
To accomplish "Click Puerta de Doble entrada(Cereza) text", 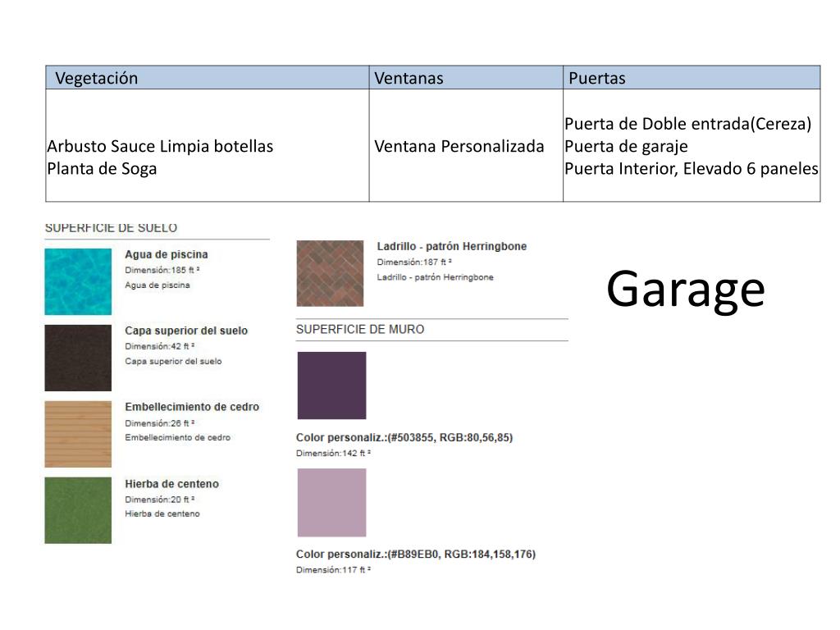I will pos(688,124).
